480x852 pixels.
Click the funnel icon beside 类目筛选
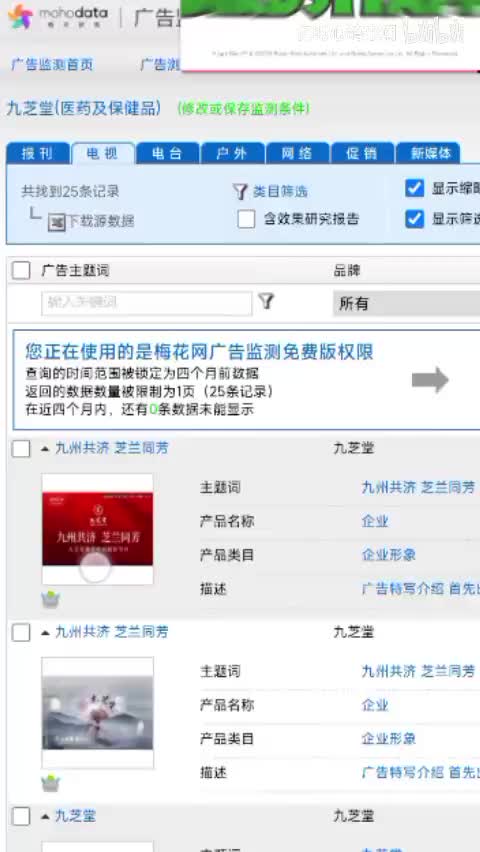[x=240, y=191]
